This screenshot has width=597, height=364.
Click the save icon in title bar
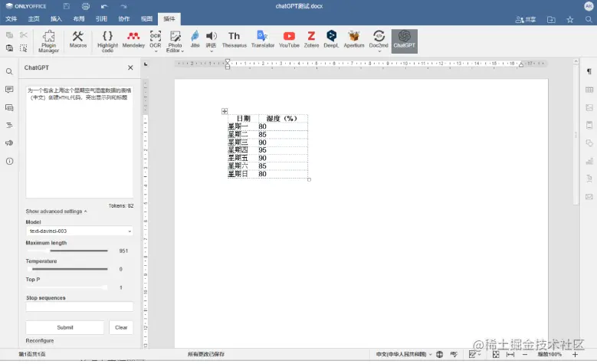(x=66, y=6)
